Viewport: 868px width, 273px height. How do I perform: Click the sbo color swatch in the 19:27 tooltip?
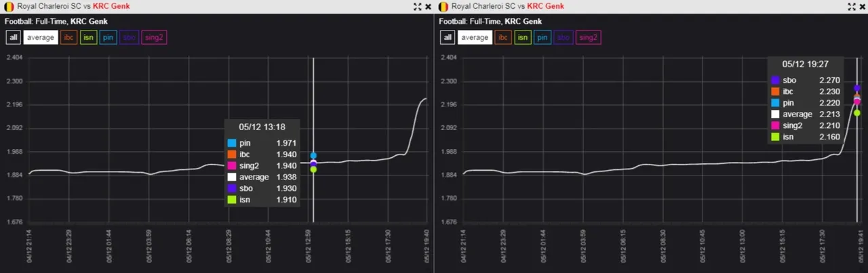[776, 80]
